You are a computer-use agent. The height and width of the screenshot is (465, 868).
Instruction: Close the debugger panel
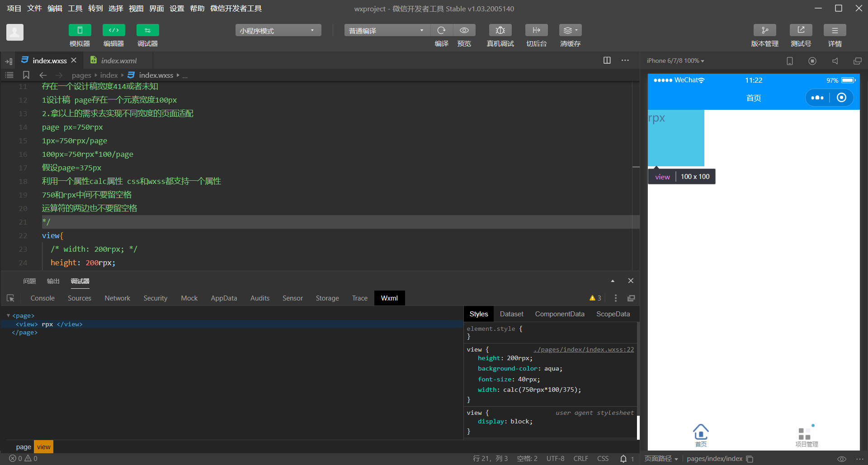[631, 281]
